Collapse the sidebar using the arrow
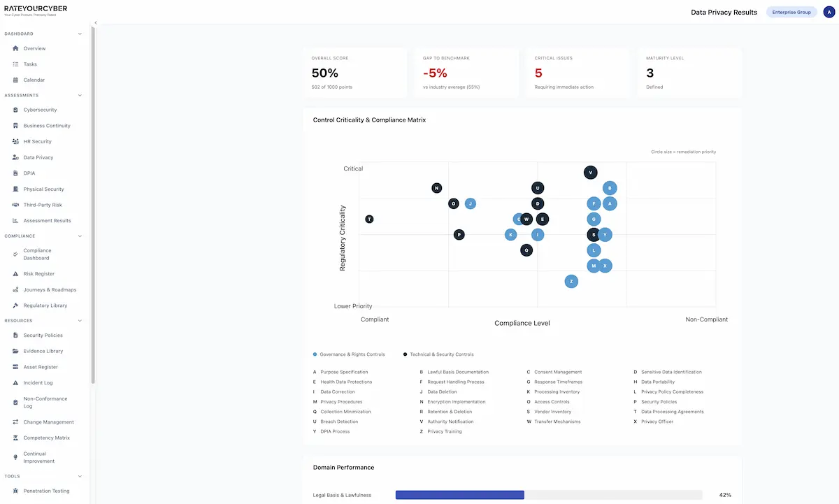839x504 pixels. click(x=96, y=23)
